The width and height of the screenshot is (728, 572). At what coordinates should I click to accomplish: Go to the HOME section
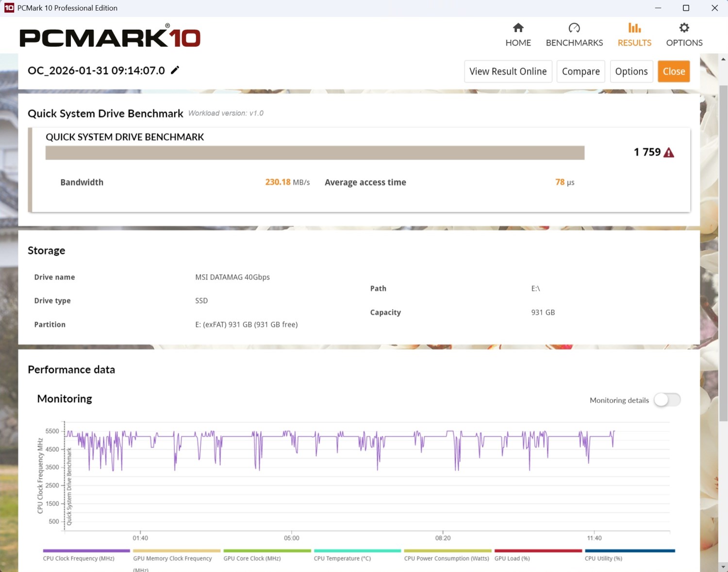coord(518,35)
